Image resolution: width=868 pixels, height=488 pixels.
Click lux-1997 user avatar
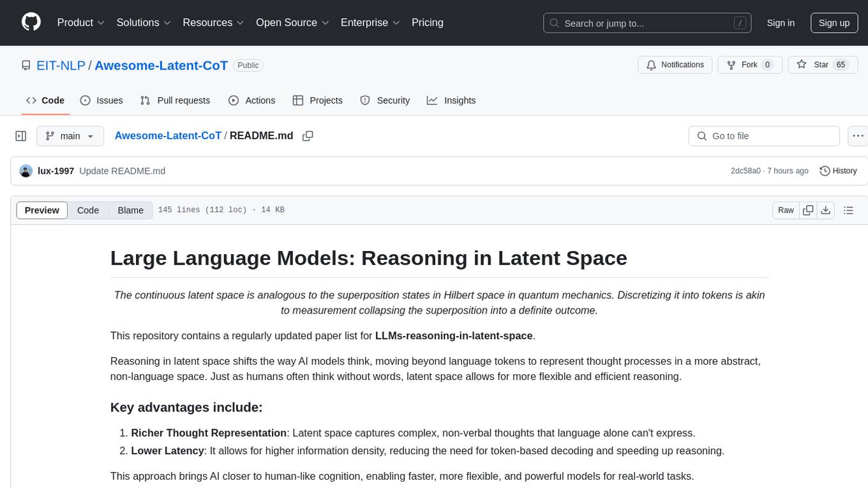(26, 171)
